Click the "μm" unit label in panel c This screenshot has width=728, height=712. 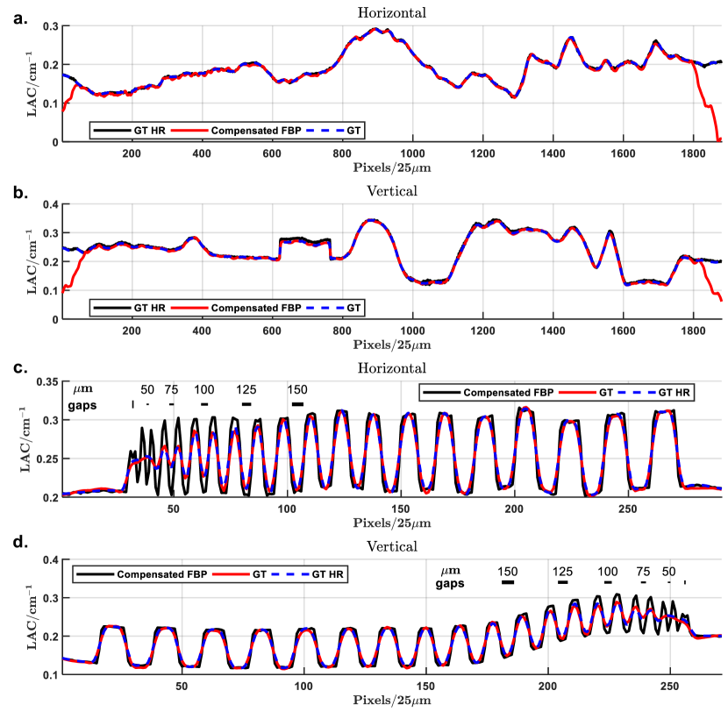tap(83, 389)
